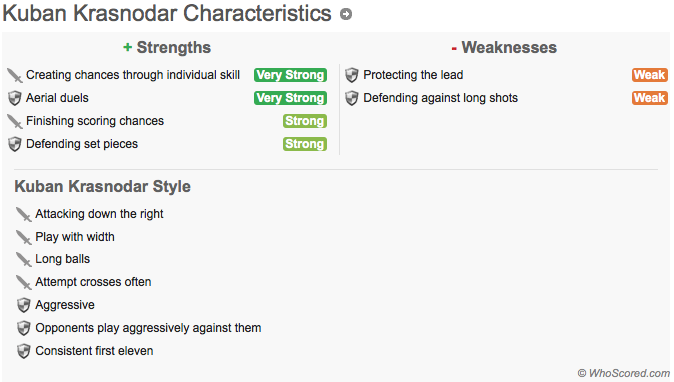Click sword icon beside Long balls
The height and width of the screenshot is (382, 674).
[24, 259]
